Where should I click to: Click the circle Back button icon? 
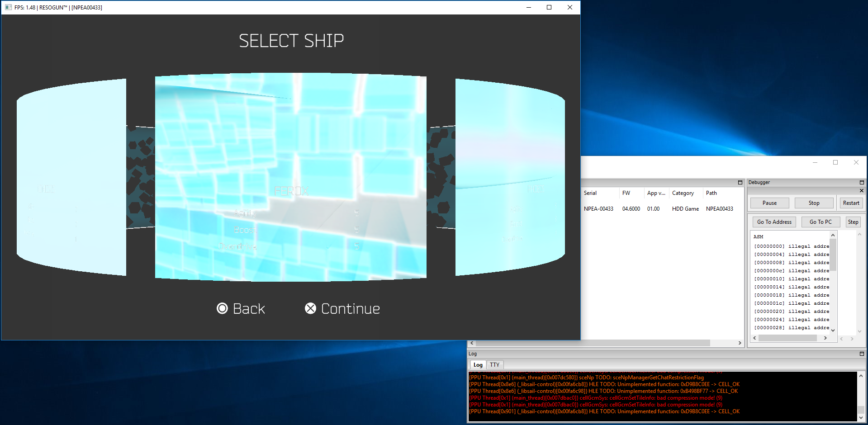222,308
